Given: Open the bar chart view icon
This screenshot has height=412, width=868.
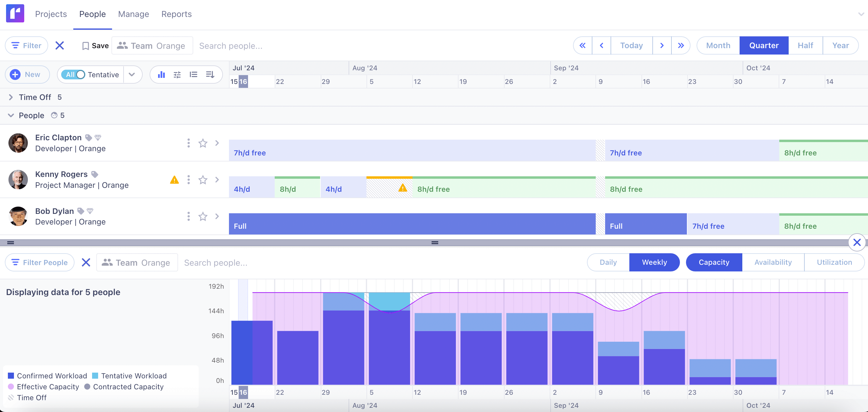Looking at the screenshot, I should pyautogui.click(x=161, y=74).
